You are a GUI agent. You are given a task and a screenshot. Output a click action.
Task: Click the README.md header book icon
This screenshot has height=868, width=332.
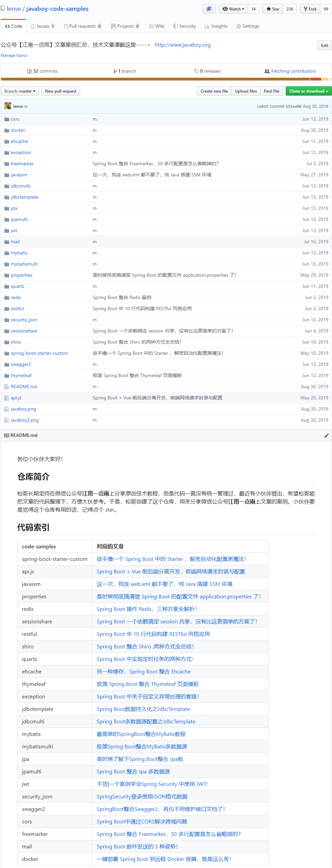(x=6, y=436)
